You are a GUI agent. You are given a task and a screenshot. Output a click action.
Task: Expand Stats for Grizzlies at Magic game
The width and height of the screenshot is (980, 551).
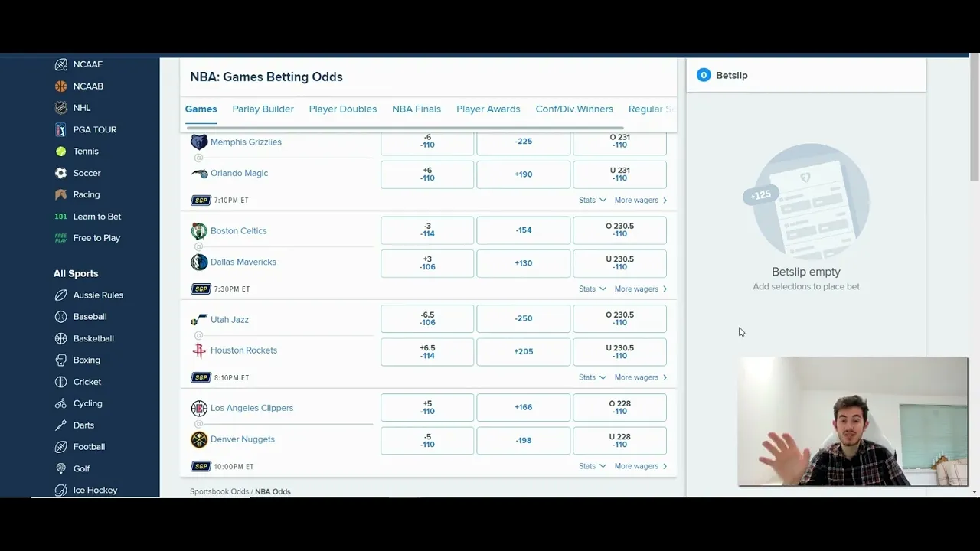(593, 200)
